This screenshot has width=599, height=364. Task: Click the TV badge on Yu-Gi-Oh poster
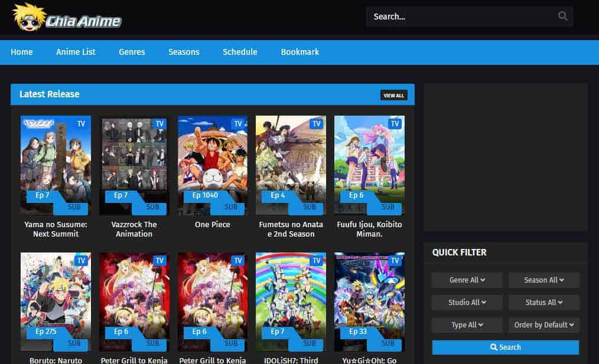pos(395,261)
